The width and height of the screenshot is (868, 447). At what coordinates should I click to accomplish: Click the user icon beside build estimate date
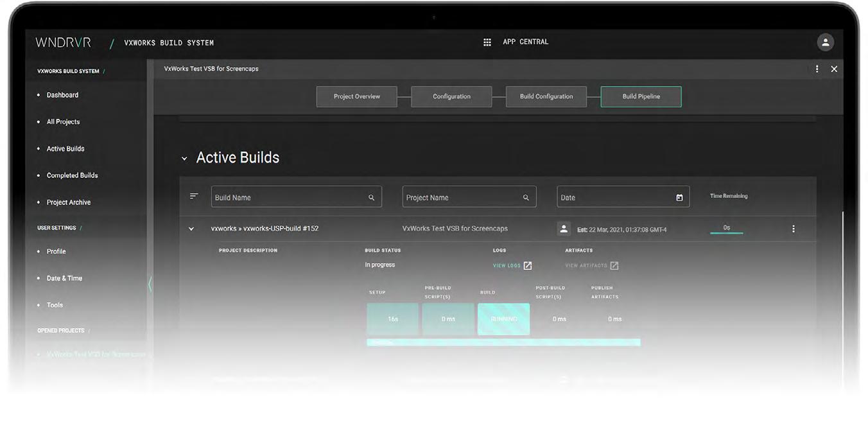click(564, 229)
